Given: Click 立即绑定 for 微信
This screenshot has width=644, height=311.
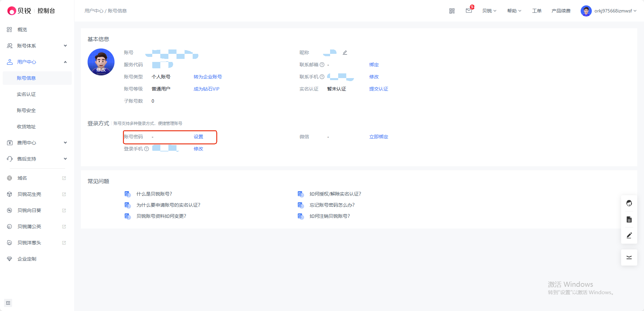Looking at the screenshot, I should [379, 137].
